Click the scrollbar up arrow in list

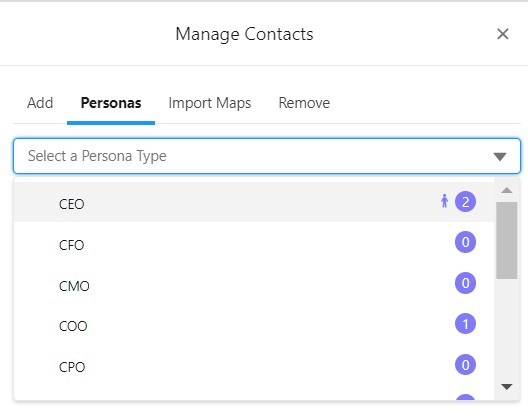(x=506, y=190)
